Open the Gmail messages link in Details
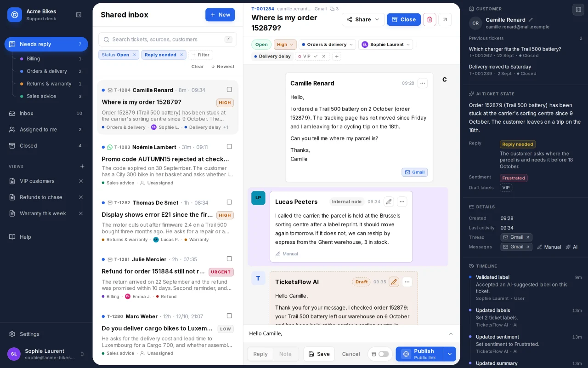 click(x=516, y=247)
